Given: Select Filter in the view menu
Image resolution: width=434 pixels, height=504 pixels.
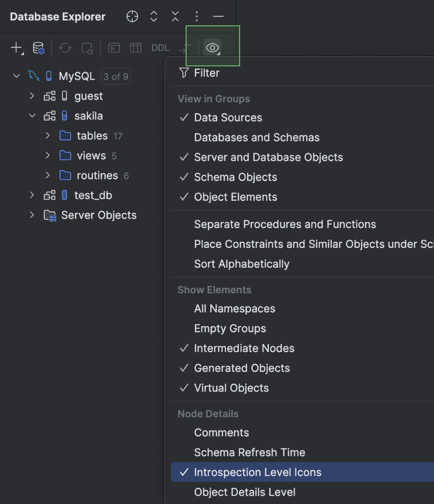Looking at the screenshot, I should [206, 73].
